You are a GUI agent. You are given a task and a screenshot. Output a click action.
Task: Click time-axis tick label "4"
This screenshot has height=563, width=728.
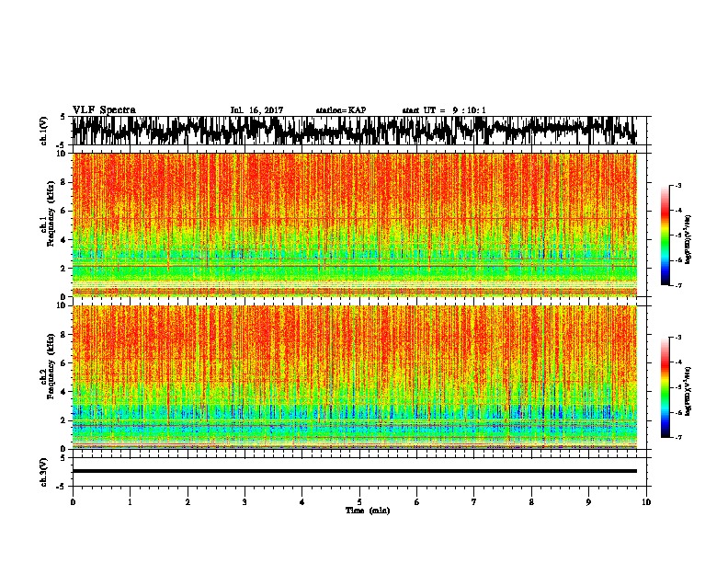(x=302, y=502)
